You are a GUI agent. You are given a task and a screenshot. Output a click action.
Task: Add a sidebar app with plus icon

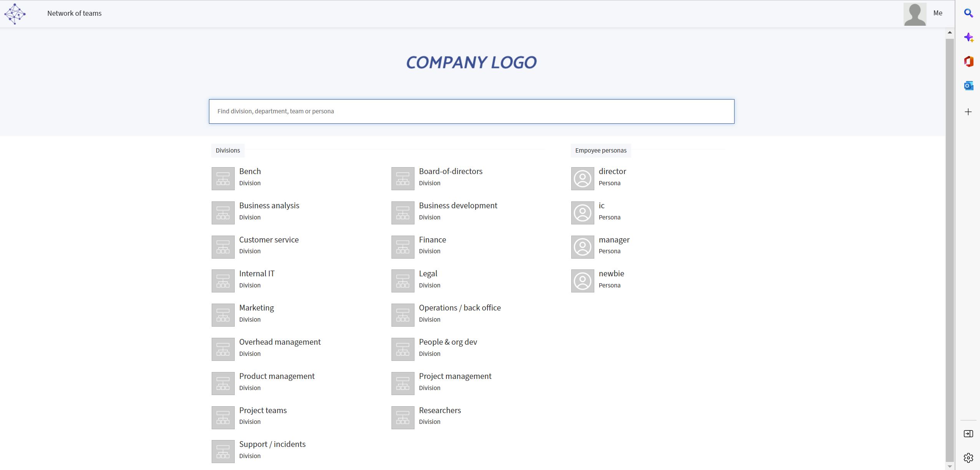(968, 112)
